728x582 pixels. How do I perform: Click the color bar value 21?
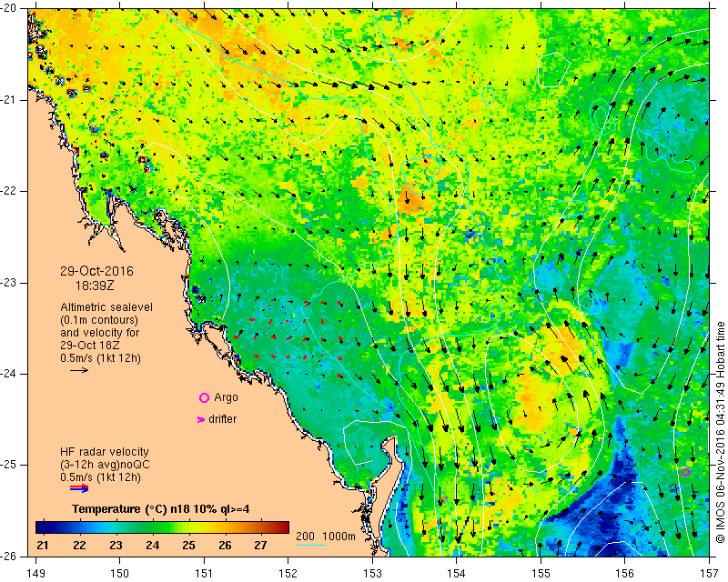point(42,545)
